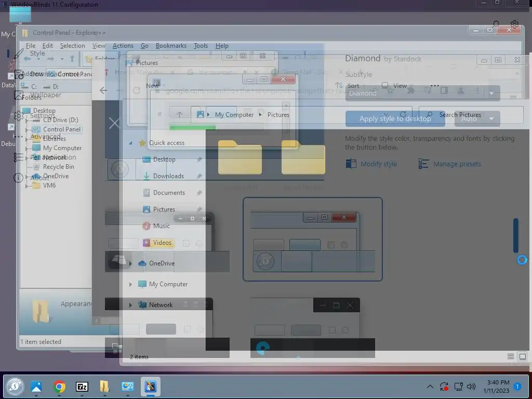Click the network icon in system tray

tap(458, 387)
